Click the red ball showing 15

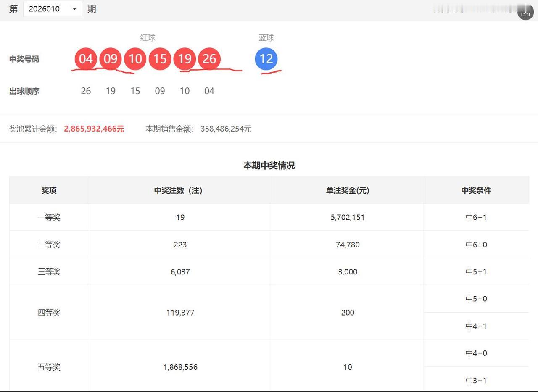tap(160, 59)
